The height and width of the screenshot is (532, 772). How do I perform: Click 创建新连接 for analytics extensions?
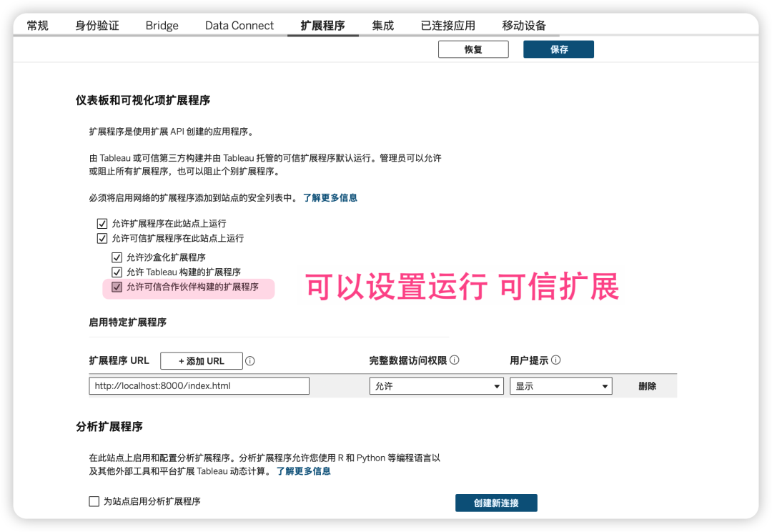click(496, 503)
